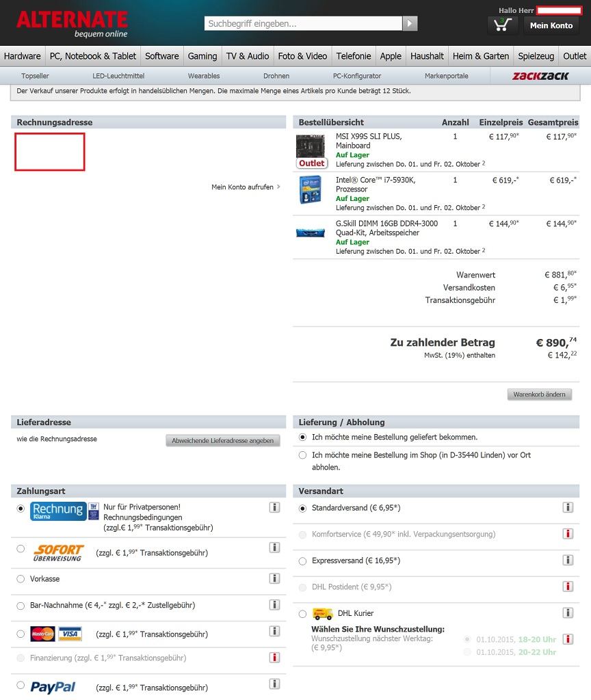Choose pickup in Linden shop
This screenshot has height=700, width=591.
pos(302,455)
